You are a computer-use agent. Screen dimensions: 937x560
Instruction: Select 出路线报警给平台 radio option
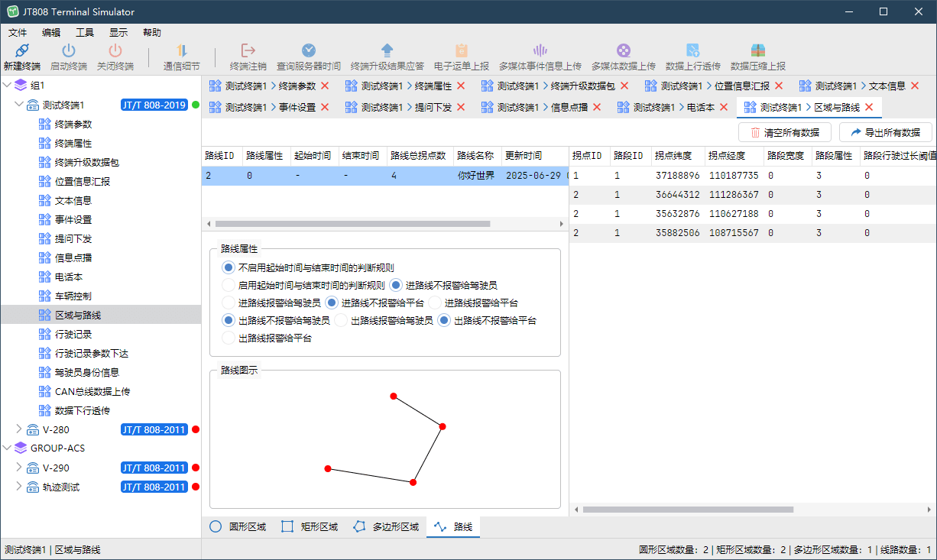pyautogui.click(x=228, y=338)
